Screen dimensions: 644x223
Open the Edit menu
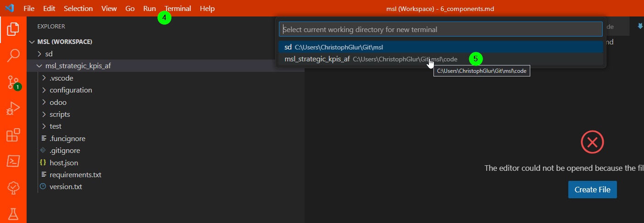(49, 8)
